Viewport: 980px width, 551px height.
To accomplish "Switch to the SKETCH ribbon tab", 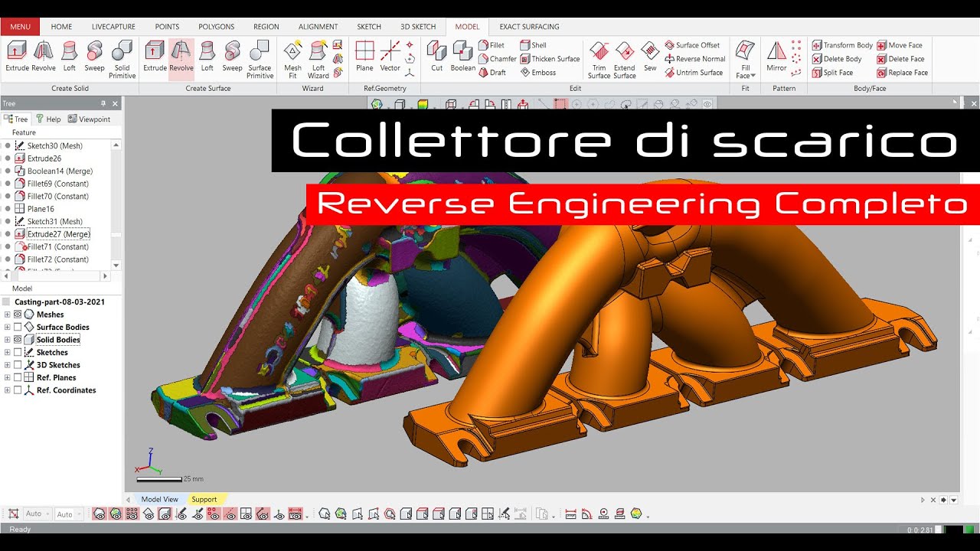I will (369, 27).
